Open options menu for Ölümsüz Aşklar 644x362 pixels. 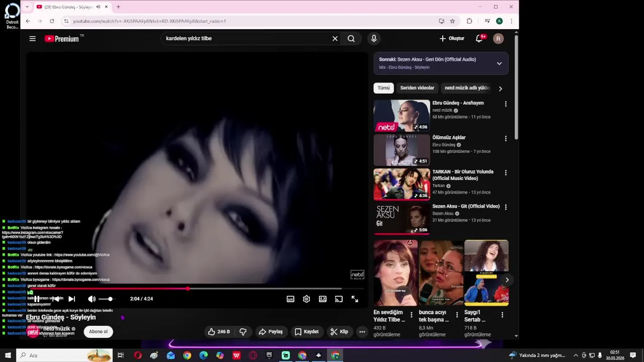506,138
